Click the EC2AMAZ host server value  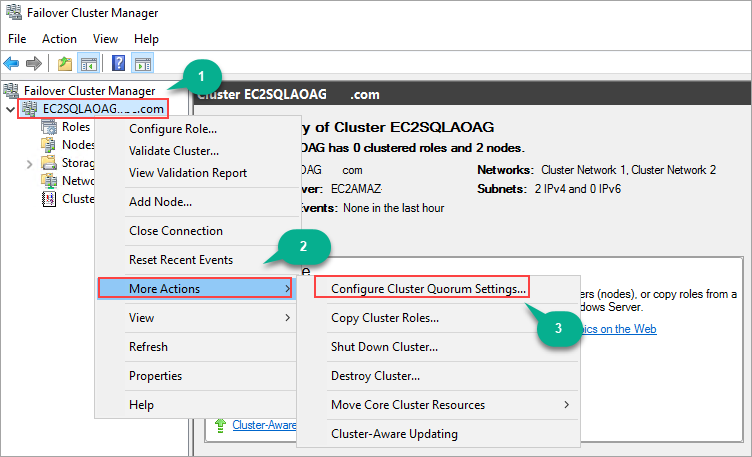[356, 189]
